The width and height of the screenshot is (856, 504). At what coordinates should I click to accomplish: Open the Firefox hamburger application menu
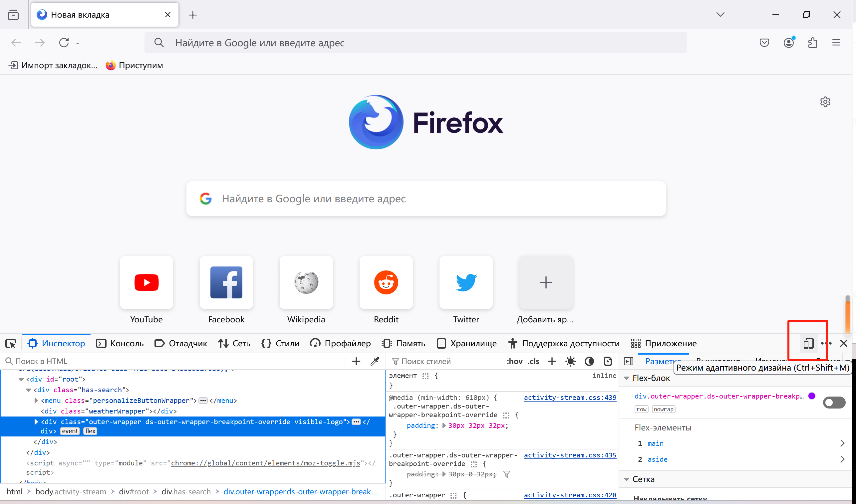coord(836,43)
